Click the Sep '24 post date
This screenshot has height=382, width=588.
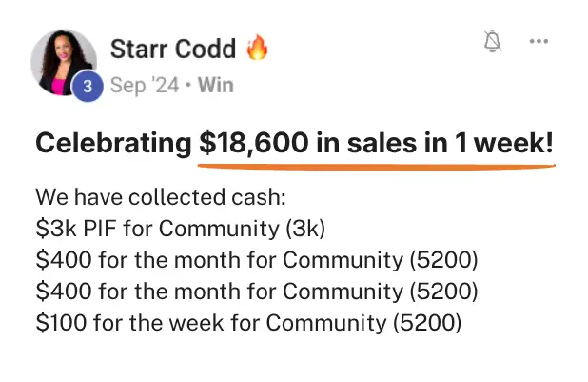point(143,86)
